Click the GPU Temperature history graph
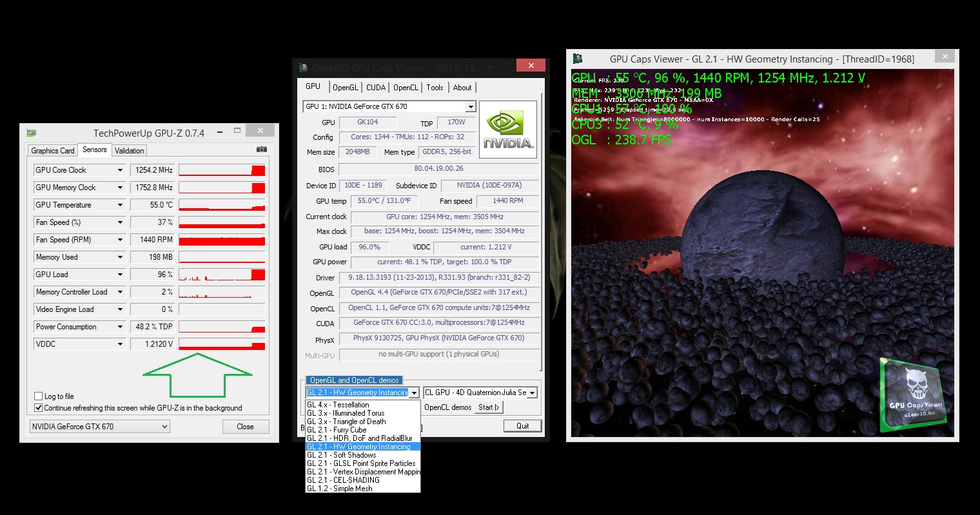Image resolution: width=980 pixels, height=515 pixels. (222, 205)
